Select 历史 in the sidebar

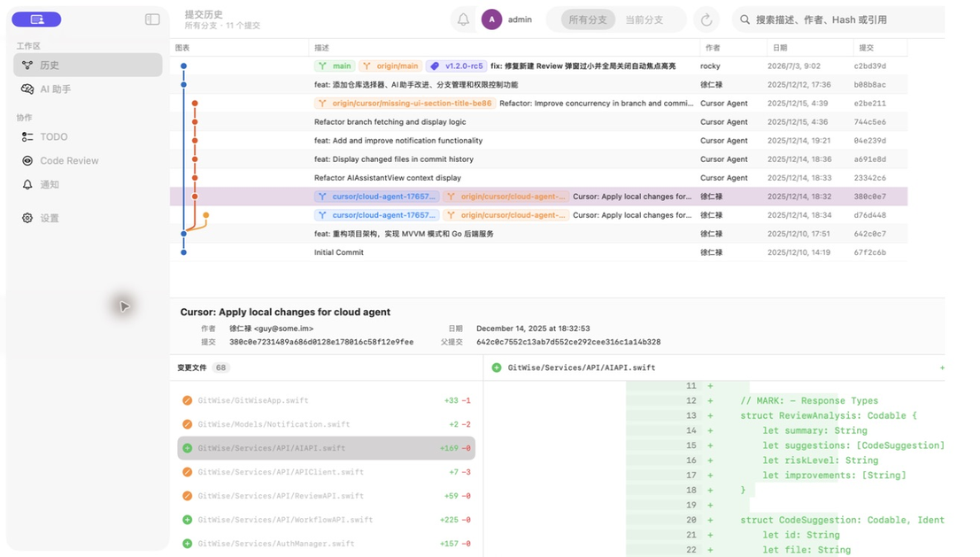[x=88, y=65]
